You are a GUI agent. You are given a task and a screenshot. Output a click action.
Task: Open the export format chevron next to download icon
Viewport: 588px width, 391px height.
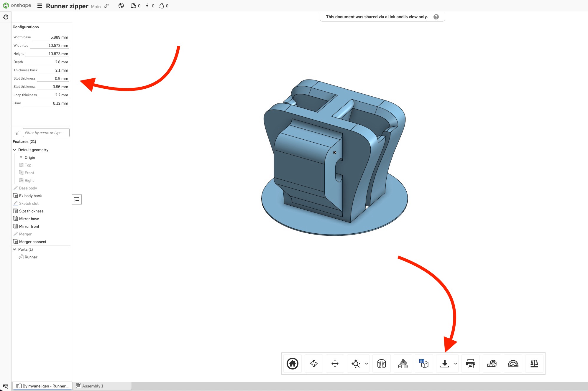pos(456,364)
